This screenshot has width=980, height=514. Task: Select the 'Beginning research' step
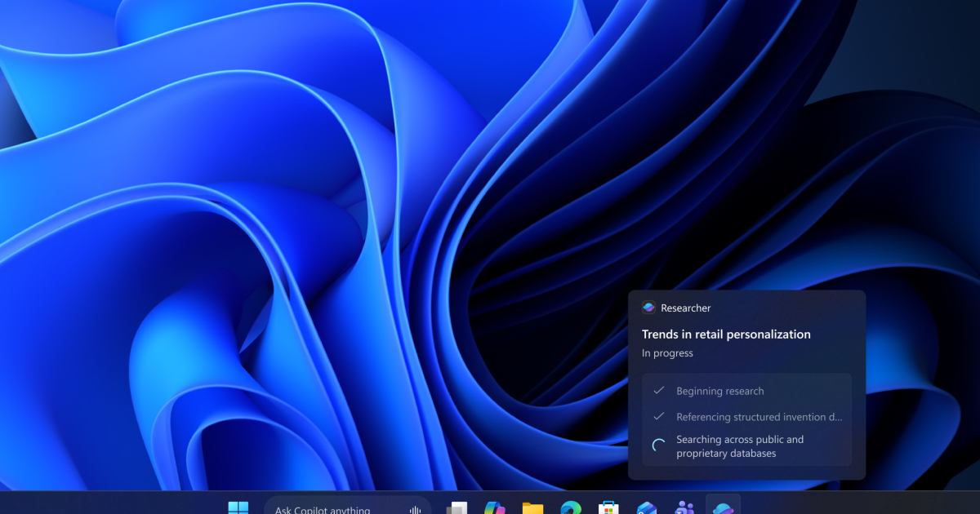(719, 392)
